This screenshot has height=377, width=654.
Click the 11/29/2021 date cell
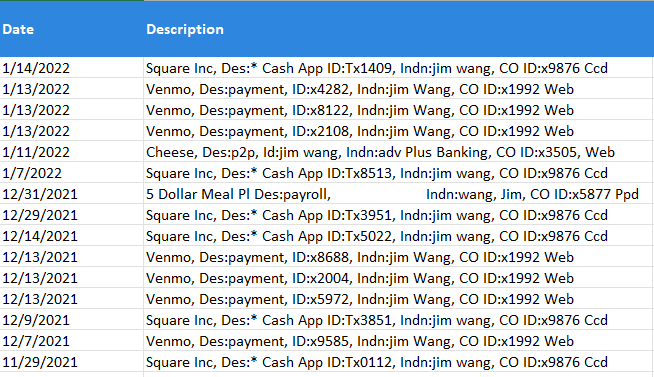71,362
